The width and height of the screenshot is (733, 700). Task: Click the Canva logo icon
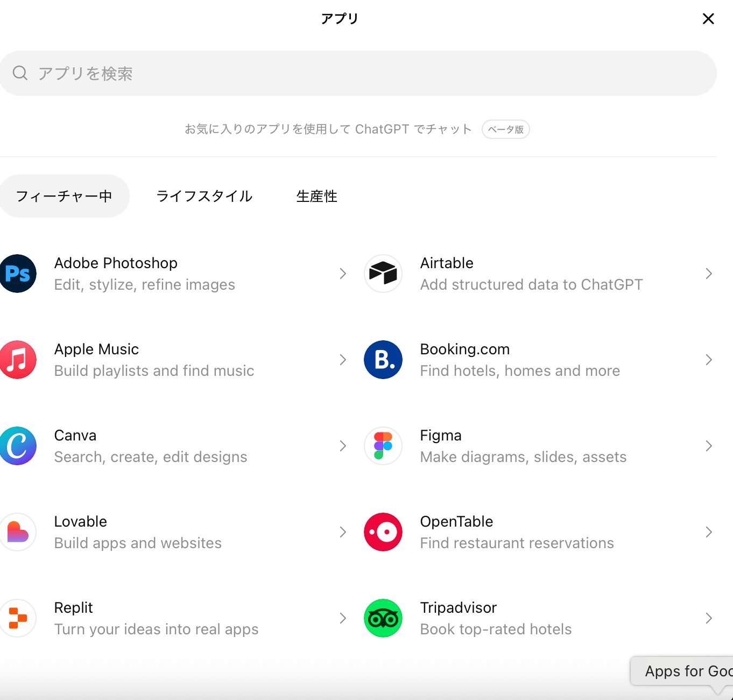point(18,446)
